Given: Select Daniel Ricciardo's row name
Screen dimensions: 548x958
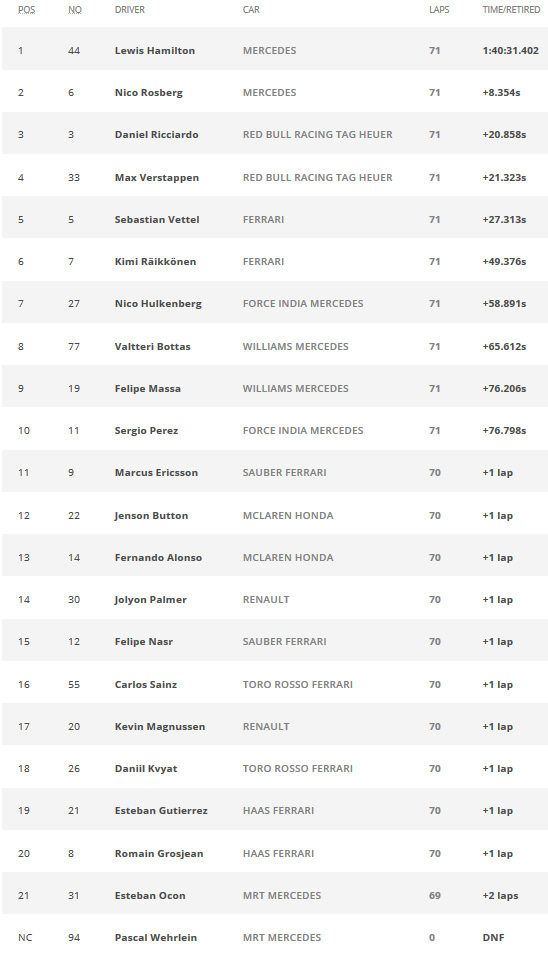Looking at the screenshot, I should 156,135.
